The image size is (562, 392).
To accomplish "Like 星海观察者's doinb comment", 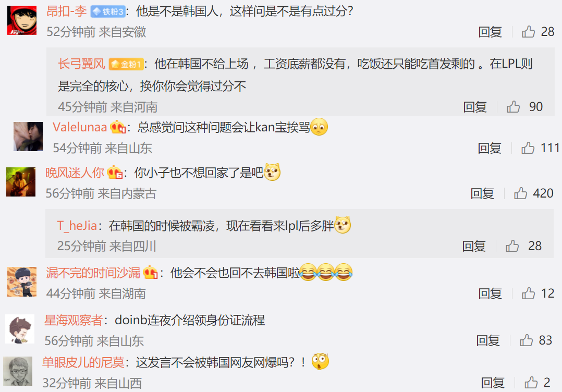I will 526,340.
